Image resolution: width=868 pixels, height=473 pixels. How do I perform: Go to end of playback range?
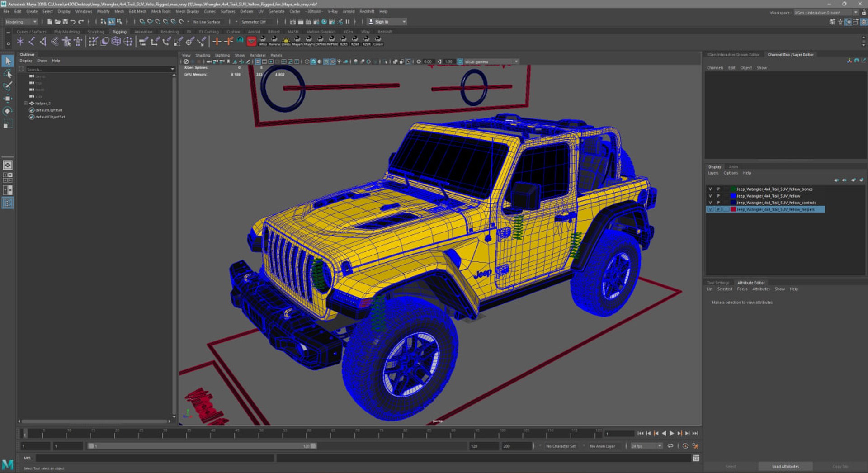pos(695,433)
